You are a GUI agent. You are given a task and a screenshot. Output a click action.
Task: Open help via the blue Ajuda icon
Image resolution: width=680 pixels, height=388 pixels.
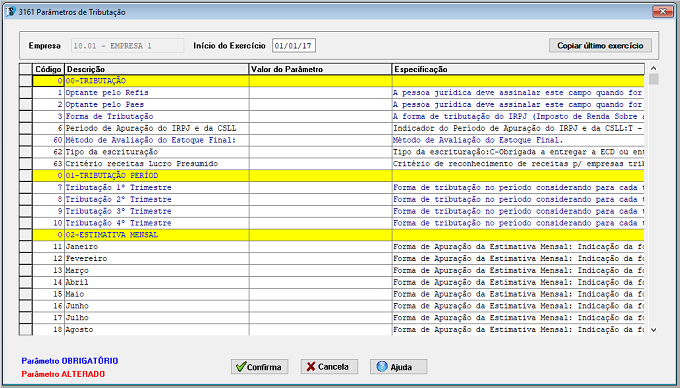(382, 367)
